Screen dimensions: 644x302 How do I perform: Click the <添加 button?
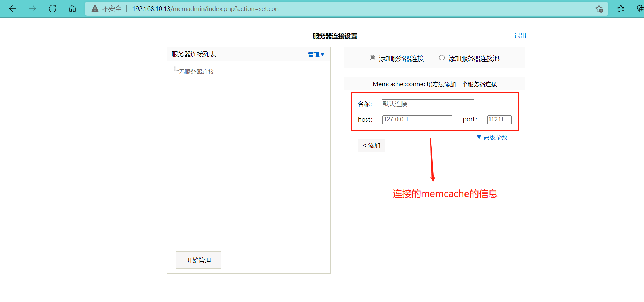pyautogui.click(x=371, y=146)
